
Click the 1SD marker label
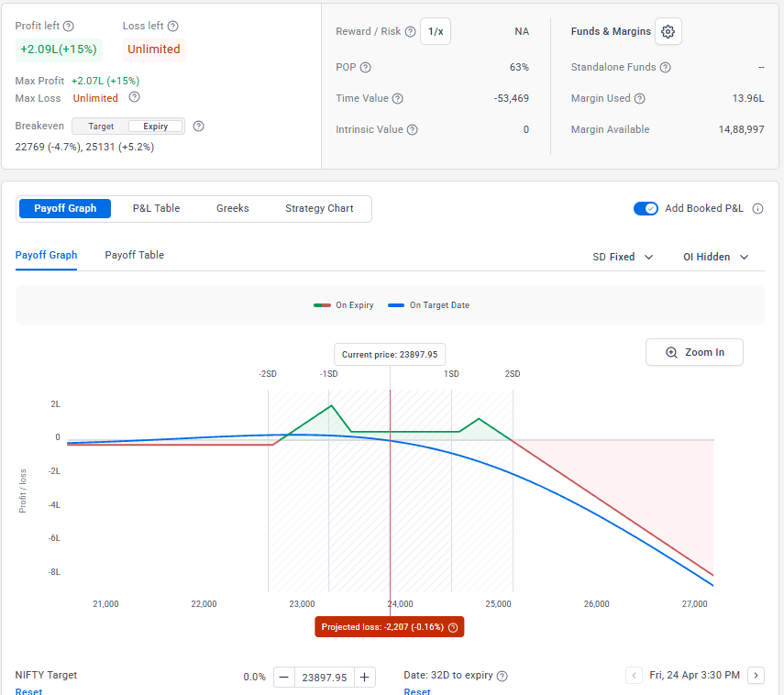[x=451, y=374]
